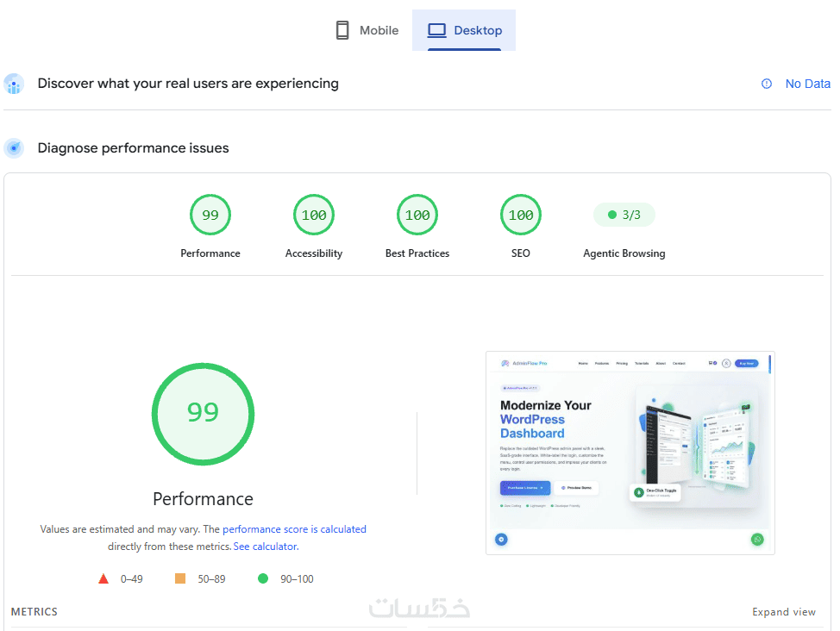The image size is (840, 631).
Task: Open the See calculator link
Action: click(x=266, y=547)
